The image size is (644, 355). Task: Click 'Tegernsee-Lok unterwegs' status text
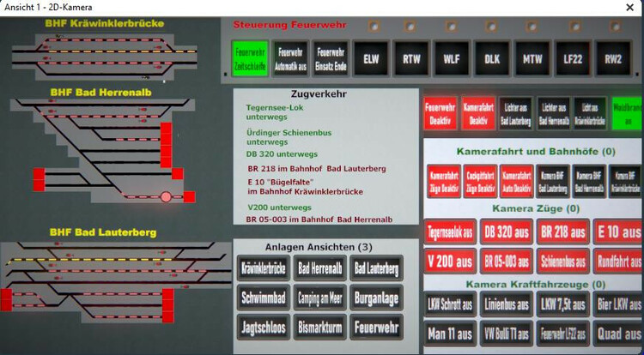pyautogui.click(x=275, y=112)
